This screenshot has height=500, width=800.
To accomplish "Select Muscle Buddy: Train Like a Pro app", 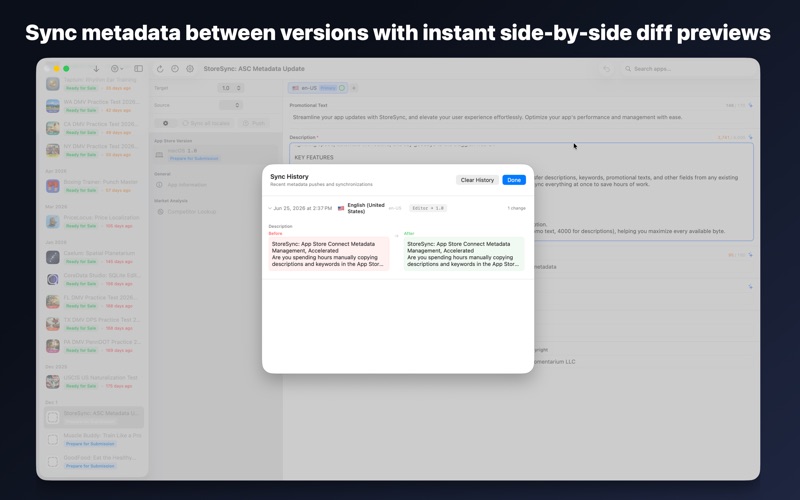I will click(94, 439).
